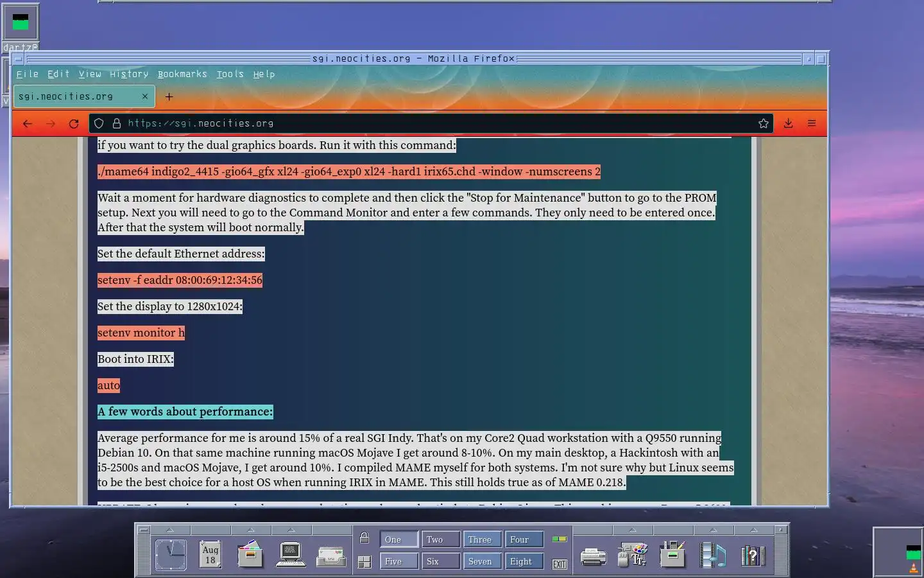The image size is (924, 578).
Task: Switch to workspace Six
Action: (x=441, y=561)
